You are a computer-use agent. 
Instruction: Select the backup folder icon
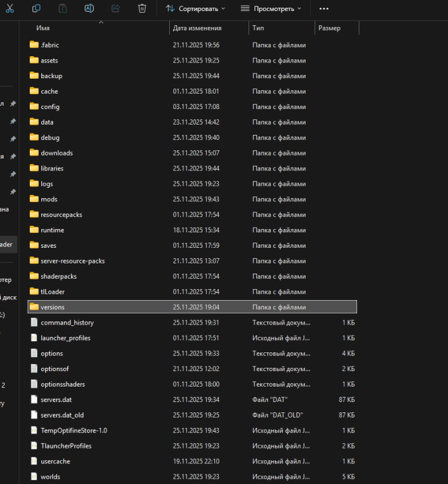pos(34,76)
